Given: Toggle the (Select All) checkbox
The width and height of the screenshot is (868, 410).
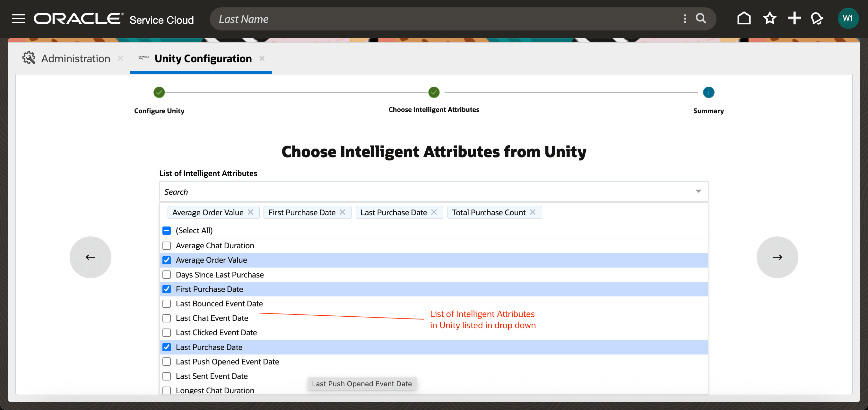Looking at the screenshot, I should 167,231.
